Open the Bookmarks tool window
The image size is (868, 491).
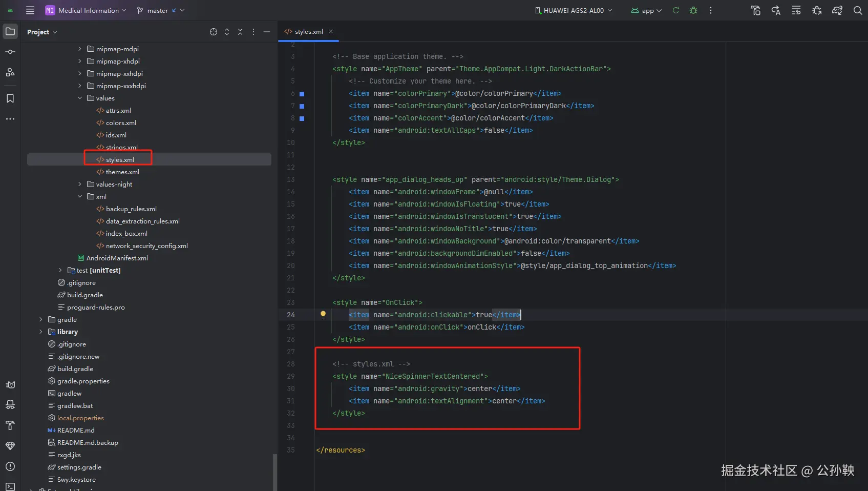10,98
